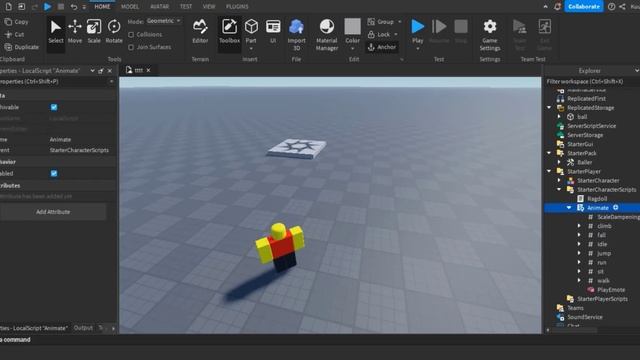
Task: Click Duplicate in the Clipboard group
Action: click(22, 47)
